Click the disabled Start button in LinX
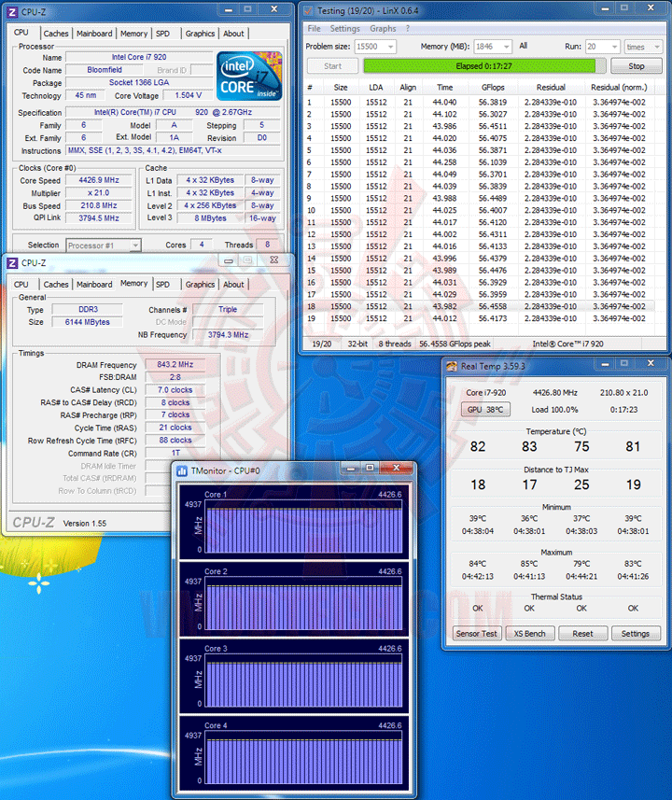The height and width of the screenshot is (800, 672). click(x=332, y=66)
